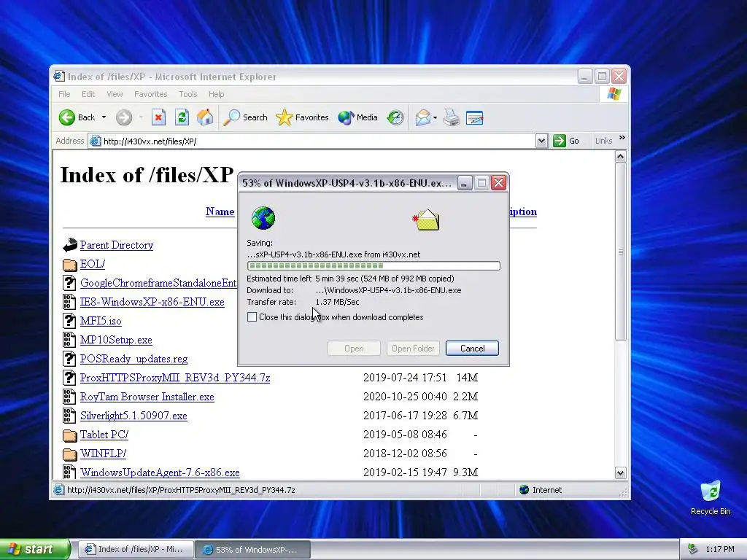Viewport: 747px width, 560px height.
Task: Open the Search pane from toolbar
Action: pos(246,117)
